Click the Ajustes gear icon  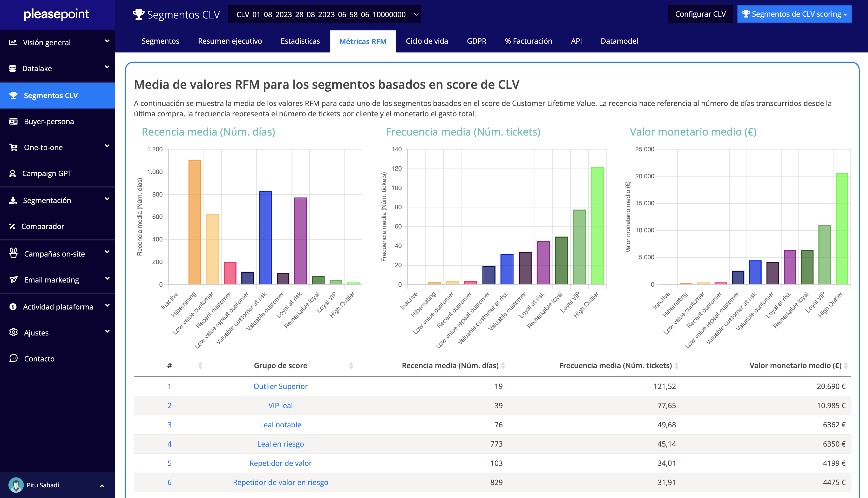pos(13,332)
